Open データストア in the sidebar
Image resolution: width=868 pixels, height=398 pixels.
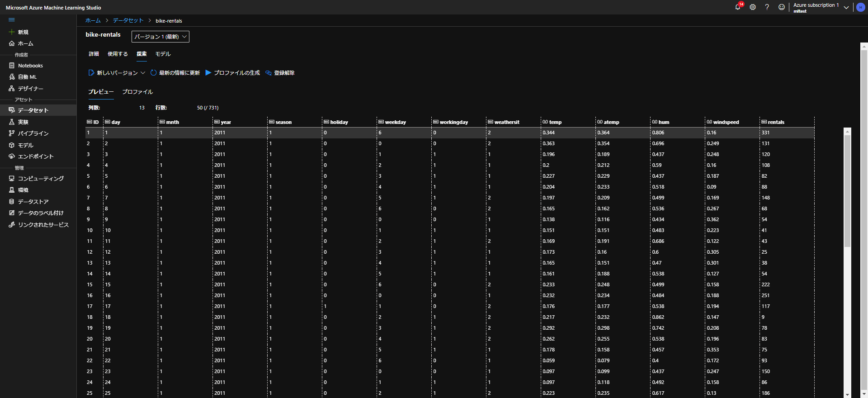pos(33,202)
